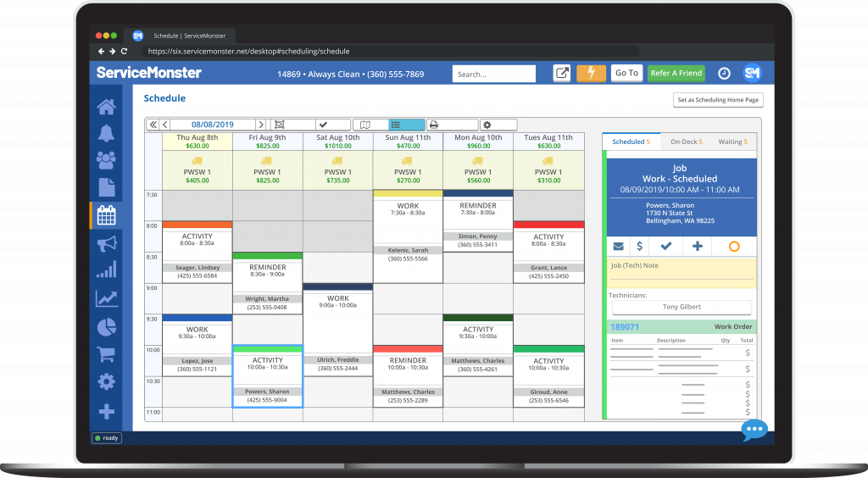
Task: Go to next day with right chevron
Action: click(261, 125)
